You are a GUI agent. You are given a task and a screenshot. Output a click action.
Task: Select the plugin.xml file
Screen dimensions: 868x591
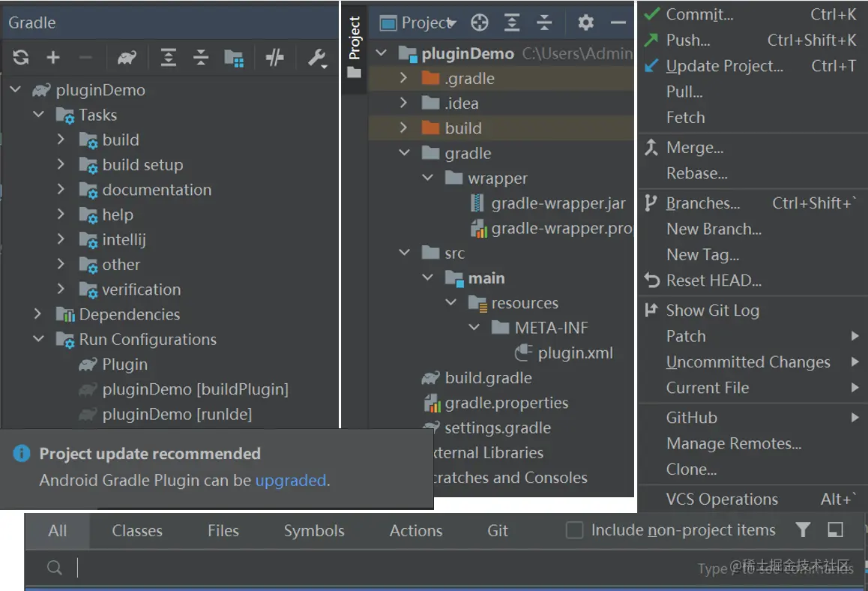pyautogui.click(x=575, y=352)
